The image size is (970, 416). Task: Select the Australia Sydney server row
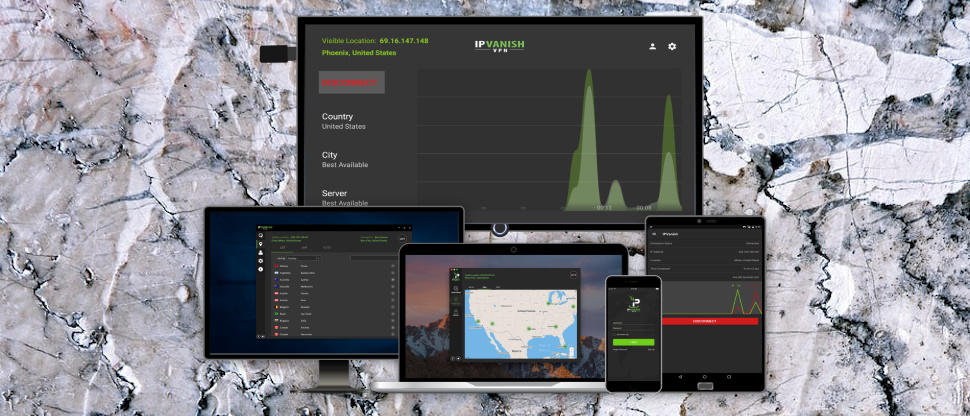[334, 280]
